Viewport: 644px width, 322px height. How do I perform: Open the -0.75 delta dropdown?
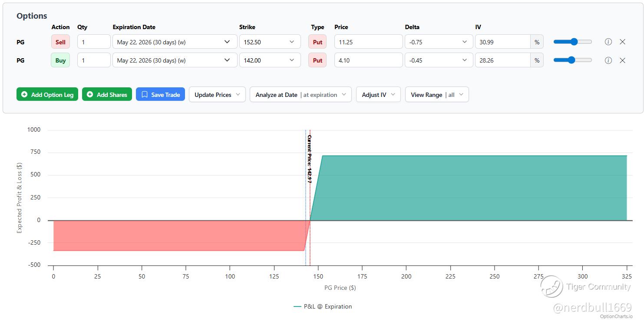pyautogui.click(x=439, y=42)
